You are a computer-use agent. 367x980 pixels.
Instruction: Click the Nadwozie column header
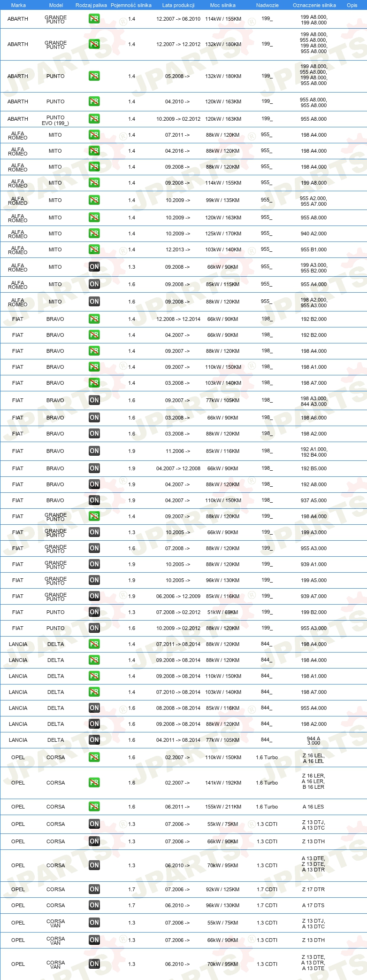(268, 5)
